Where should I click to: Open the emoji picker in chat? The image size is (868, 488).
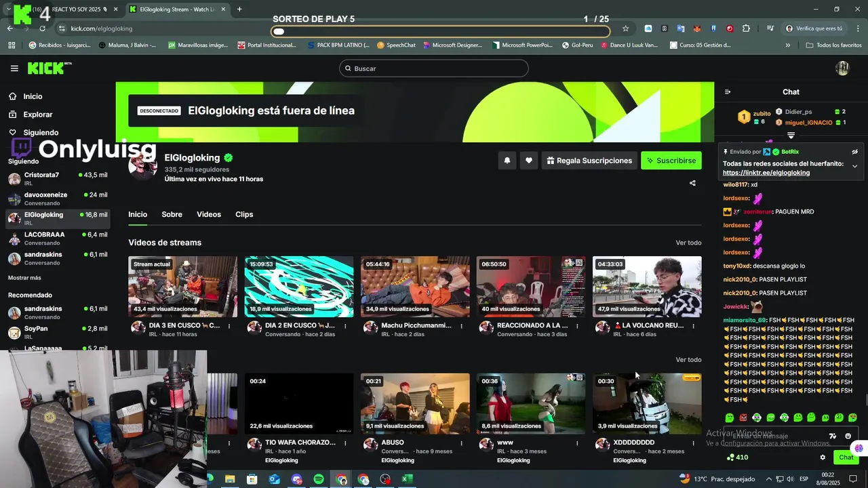[x=848, y=436]
